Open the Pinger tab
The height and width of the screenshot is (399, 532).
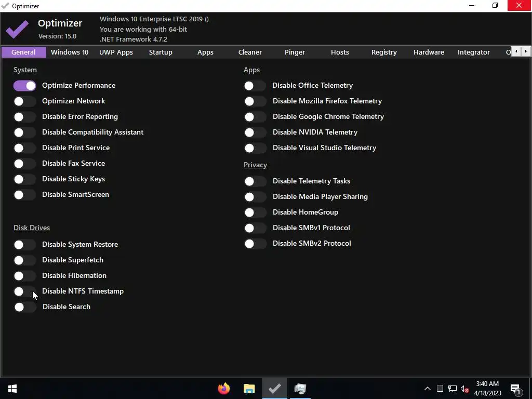pos(295,52)
